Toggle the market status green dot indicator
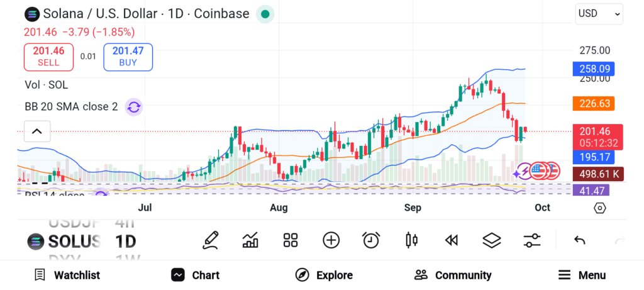The height and width of the screenshot is (290, 644). (x=265, y=14)
